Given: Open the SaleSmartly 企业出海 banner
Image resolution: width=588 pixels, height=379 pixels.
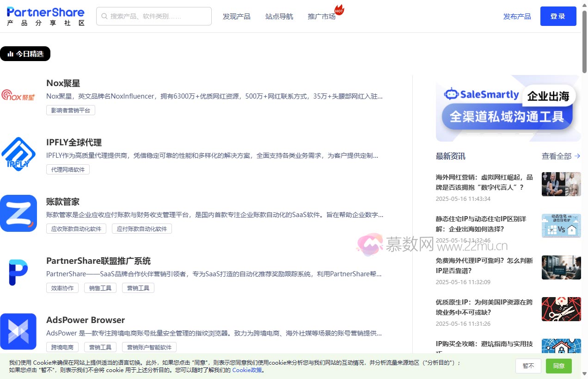Looking at the screenshot, I should (x=508, y=108).
